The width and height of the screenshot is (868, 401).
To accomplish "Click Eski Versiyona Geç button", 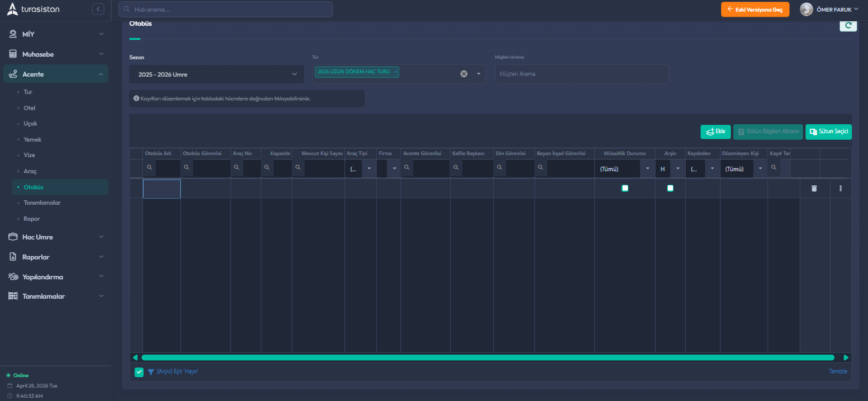I will coord(755,9).
